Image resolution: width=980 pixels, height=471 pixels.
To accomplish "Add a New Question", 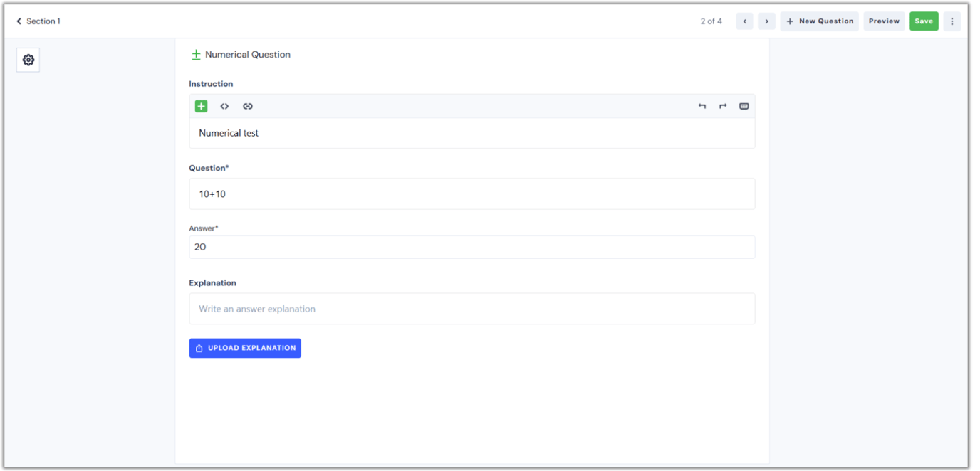I will click(819, 21).
